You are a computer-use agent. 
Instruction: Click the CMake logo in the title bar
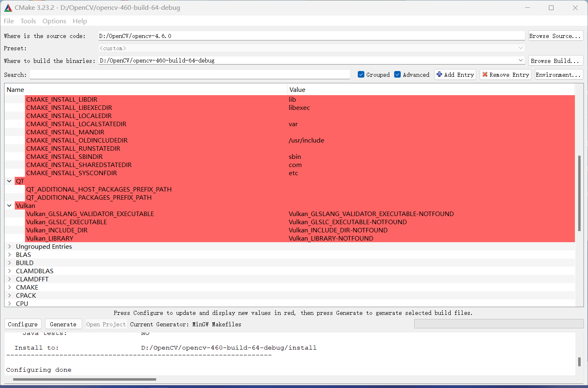click(x=8, y=7)
